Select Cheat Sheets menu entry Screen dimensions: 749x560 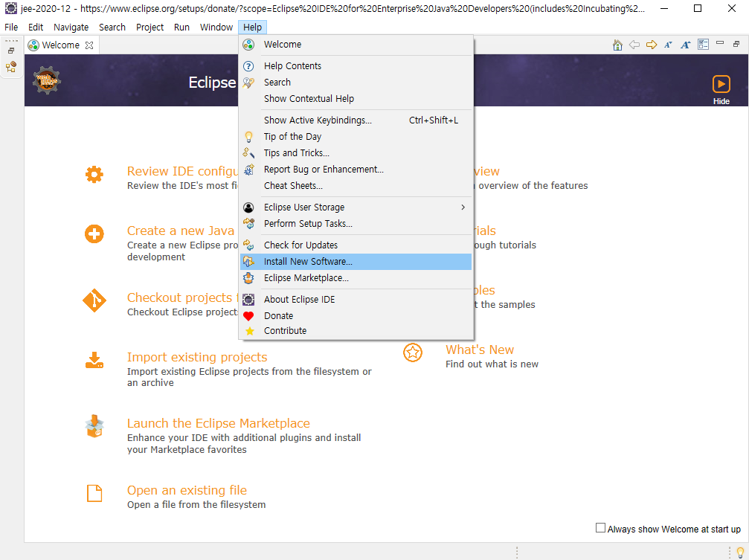tap(356, 186)
